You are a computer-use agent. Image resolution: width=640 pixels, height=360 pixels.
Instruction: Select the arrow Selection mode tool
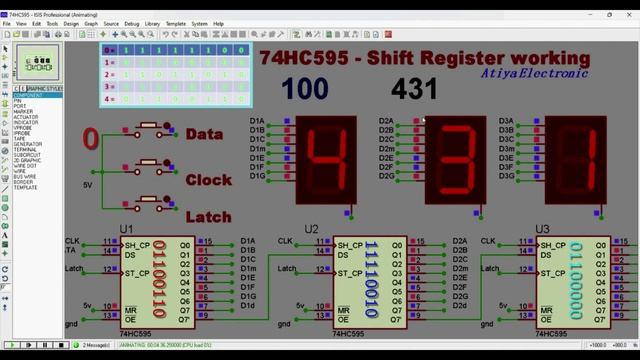pos(5,49)
